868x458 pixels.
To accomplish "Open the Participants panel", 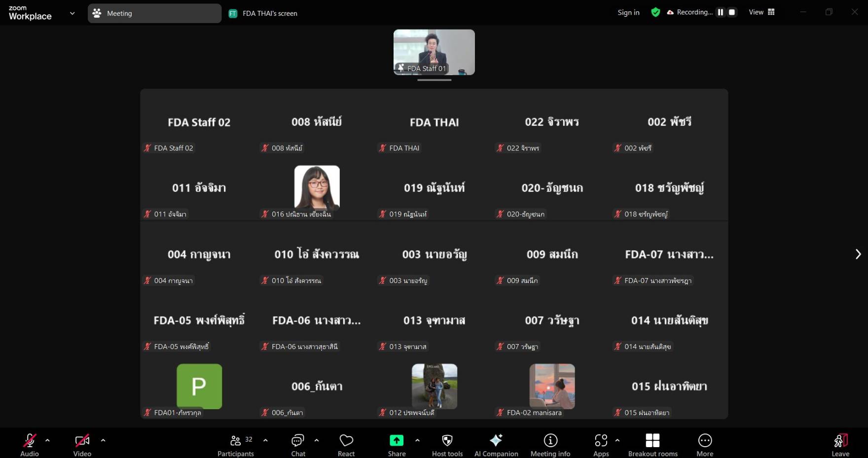I will point(236,444).
